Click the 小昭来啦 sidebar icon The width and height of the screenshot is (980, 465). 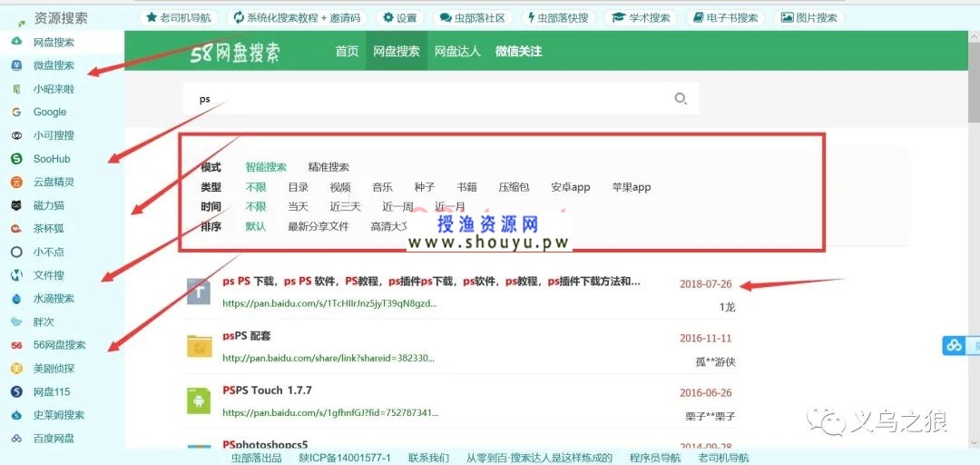[17, 89]
